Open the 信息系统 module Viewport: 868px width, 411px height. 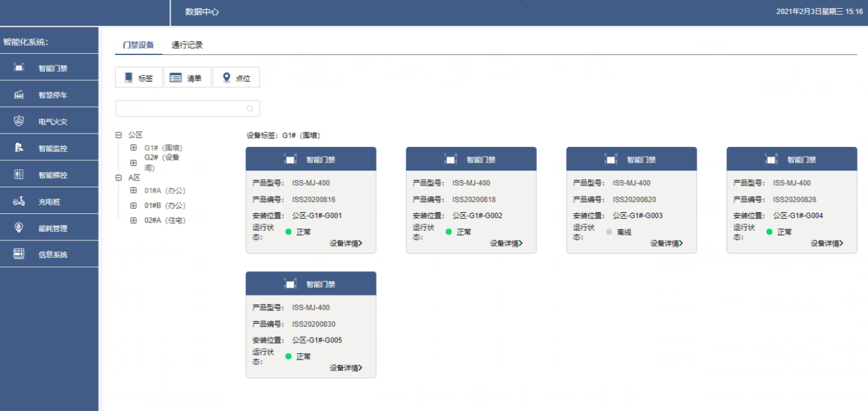49,254
